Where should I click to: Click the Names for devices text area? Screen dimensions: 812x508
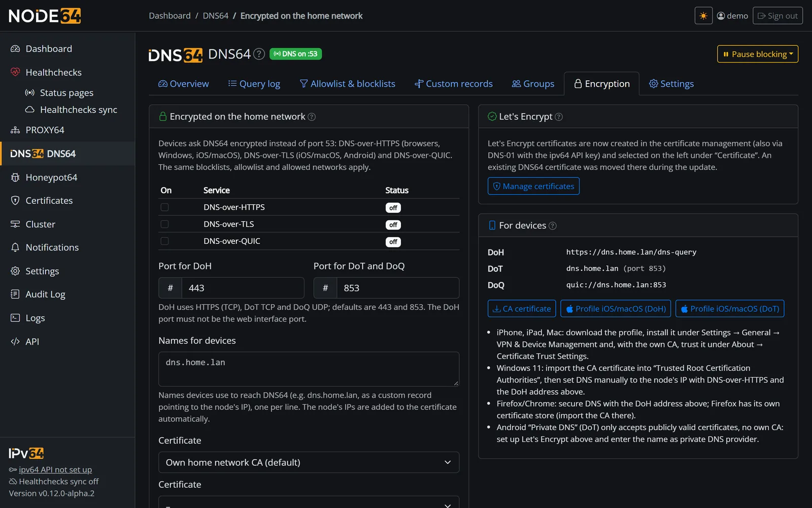tap(309, 369)
